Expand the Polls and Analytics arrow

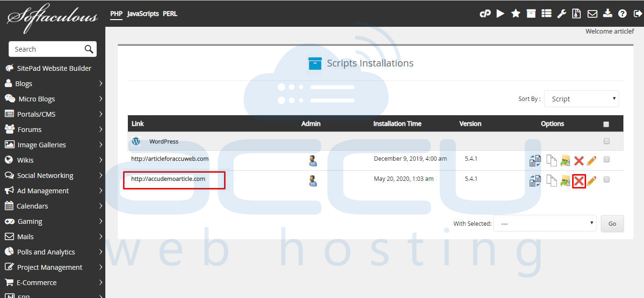[x=101, y=252]
